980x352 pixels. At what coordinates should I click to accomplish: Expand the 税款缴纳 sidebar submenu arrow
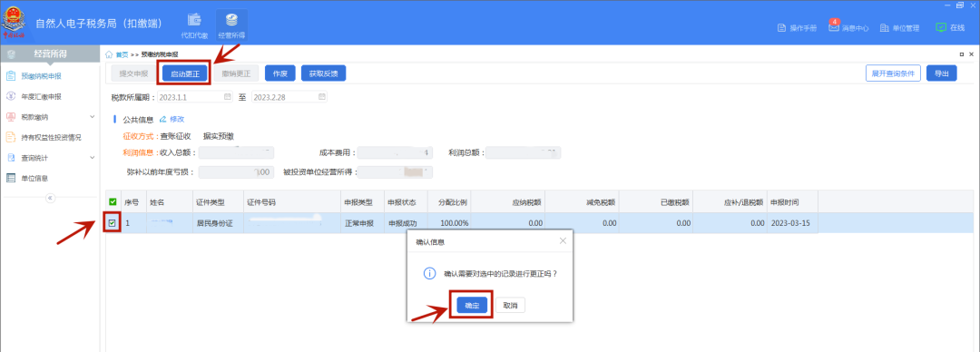tap(92, 117)
